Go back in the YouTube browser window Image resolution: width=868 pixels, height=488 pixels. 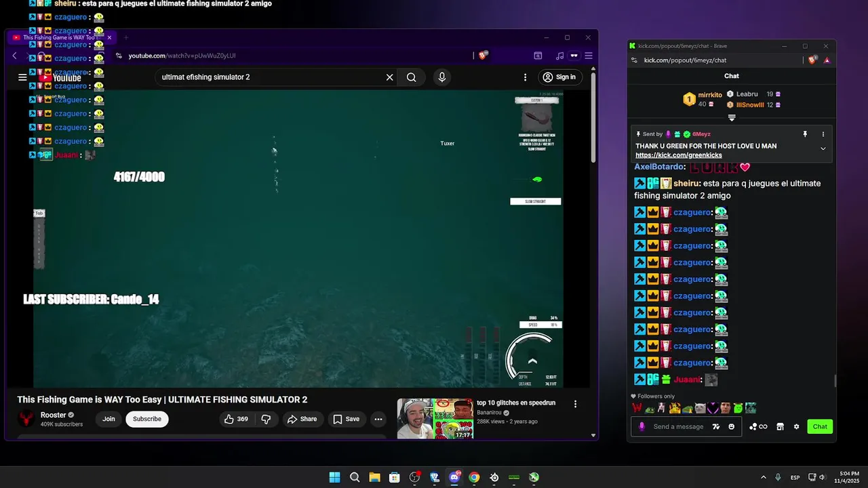15,56
